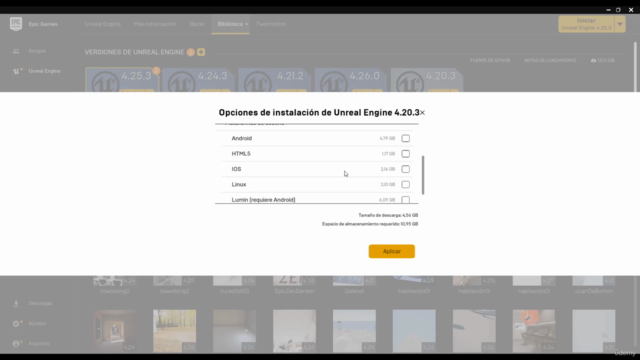Click the IOS row label
Image resolution: width=640 pixels, height=360 pixels.
pos(236,169)
